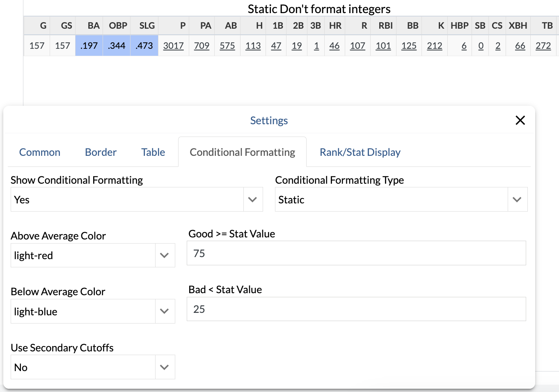Open the 3017 pitches link
This screenshot has width=559, height=392.
(x=173, y=46)
